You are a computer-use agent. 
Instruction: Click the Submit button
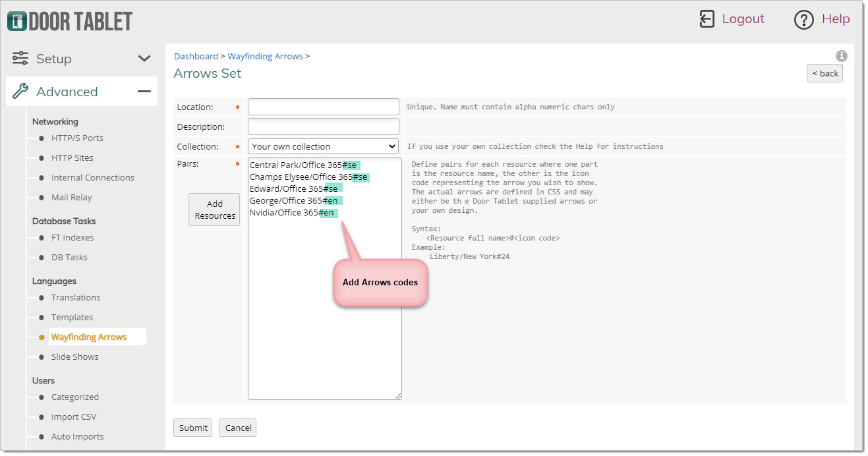pyautogui.click(x=193, y=428)
